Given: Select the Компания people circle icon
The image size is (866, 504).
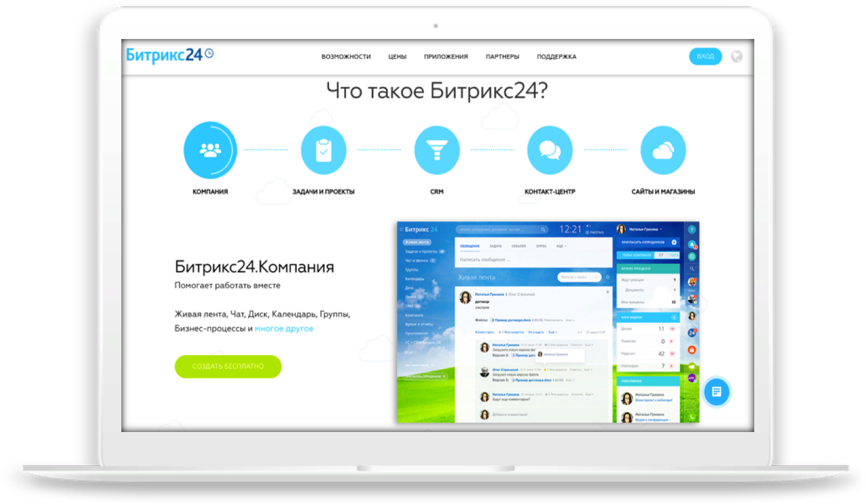Looking at the screenshot, I should [x=210, y=150].
